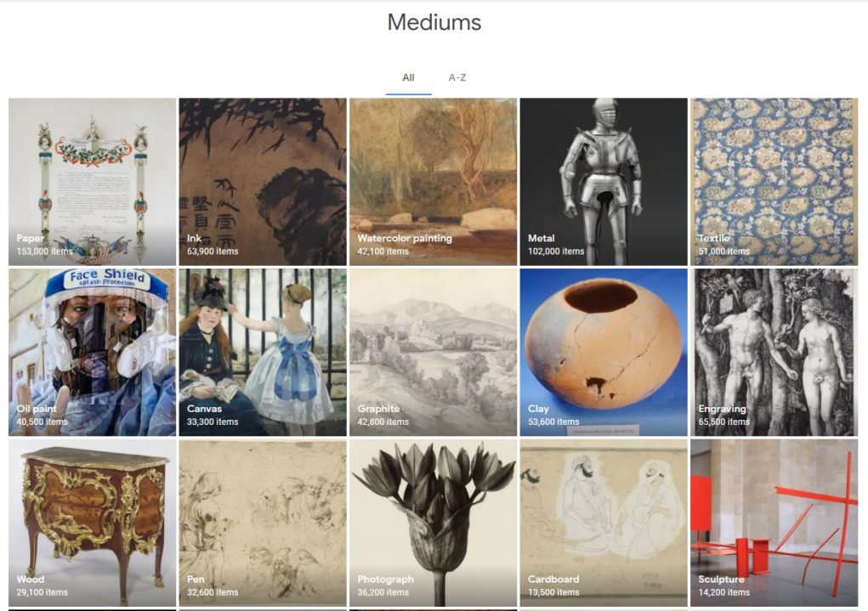Open the Cardboard medium tile
Viewport: 868px width, 611px height.
pos(604,523)
